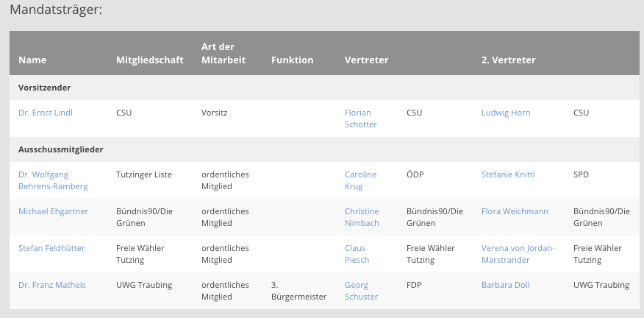This screenshot has width=644, height=318.
Task: Open Dr. Ernst Lindl's profile link
Action: point(45,113)
